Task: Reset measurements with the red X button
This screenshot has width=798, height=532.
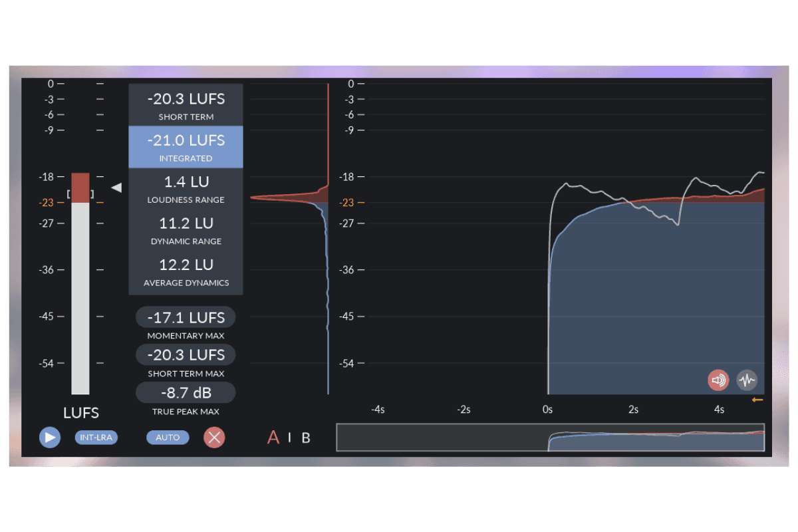Action: [214, 438]
